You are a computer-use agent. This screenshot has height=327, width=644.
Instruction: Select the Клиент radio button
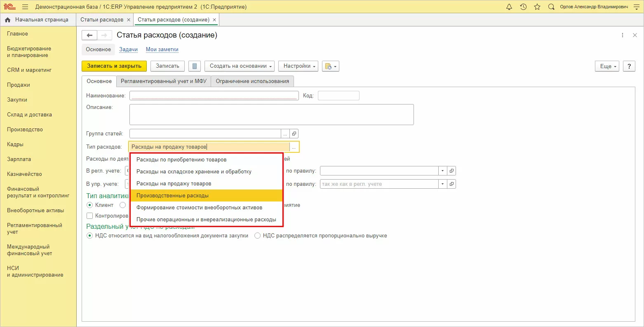click(x=90, y=205)
